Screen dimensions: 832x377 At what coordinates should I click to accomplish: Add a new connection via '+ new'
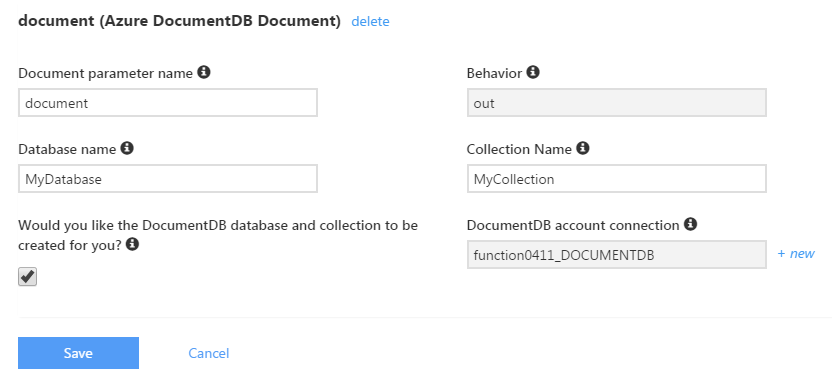coord(796,254)
